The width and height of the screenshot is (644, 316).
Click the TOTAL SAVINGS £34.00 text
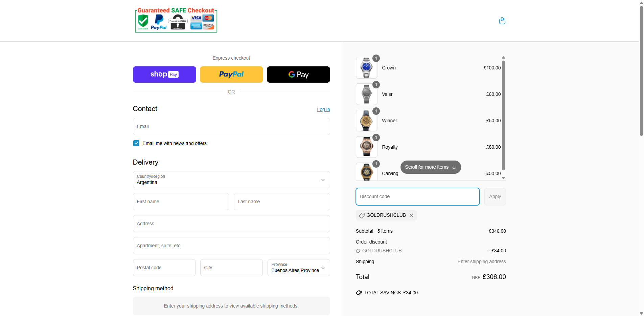coord(391,293)
